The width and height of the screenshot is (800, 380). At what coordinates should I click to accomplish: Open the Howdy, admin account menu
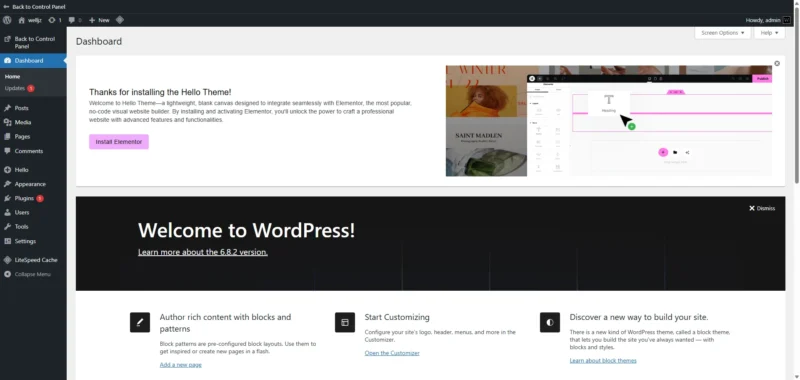(768, 20)
